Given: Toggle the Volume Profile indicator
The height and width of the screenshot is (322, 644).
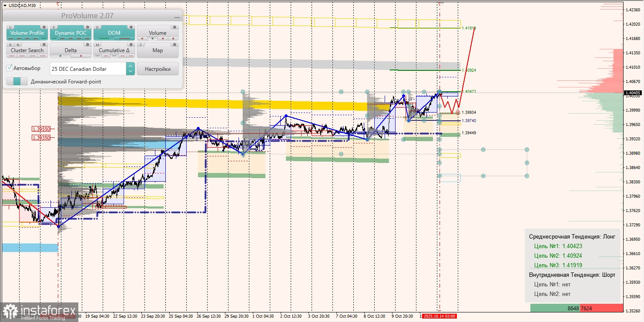Looking at the screenshot, I should (27, 33).
